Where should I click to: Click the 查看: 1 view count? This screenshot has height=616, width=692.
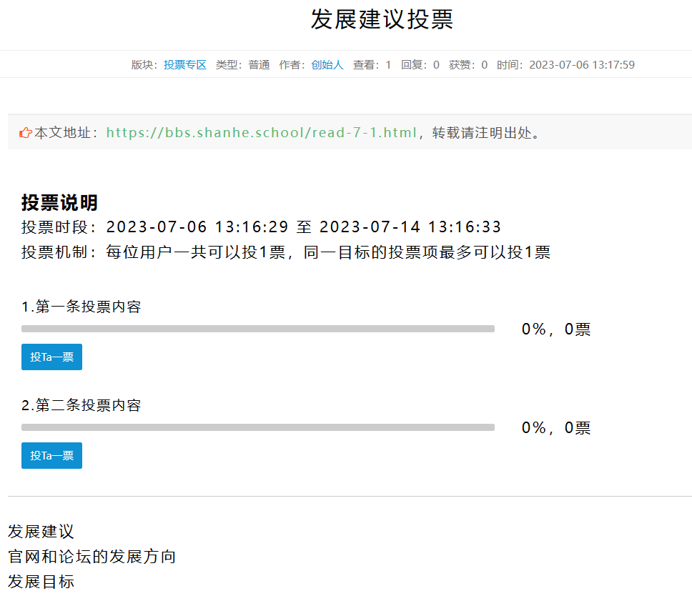point(372,65)
